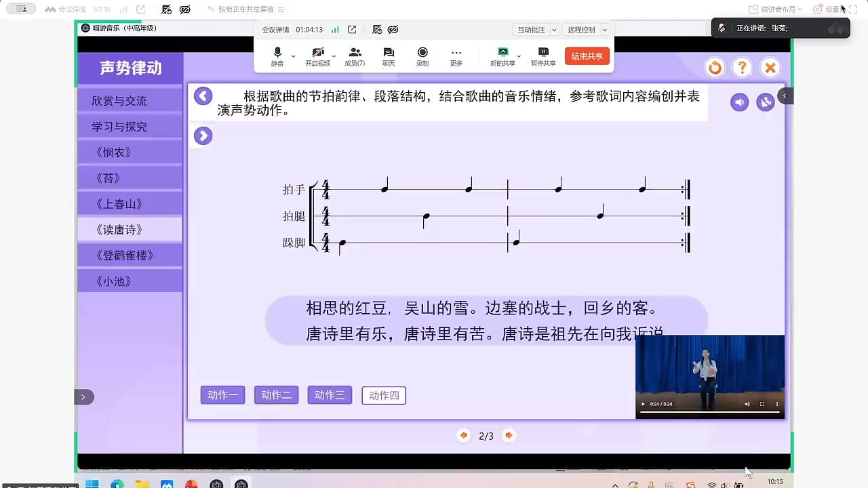868x488 pixels.
Task: Open the song 《小池》
Action: click(130, 281)
